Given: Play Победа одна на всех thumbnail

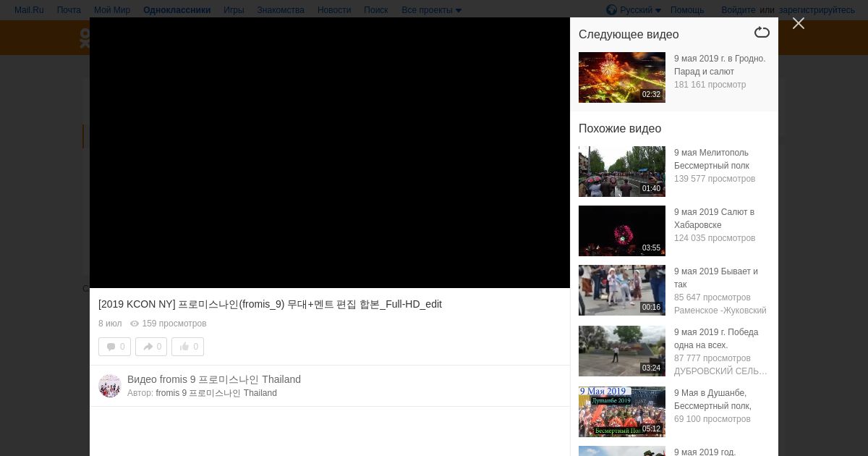Looking at the screenshot, I should point(622,351).
